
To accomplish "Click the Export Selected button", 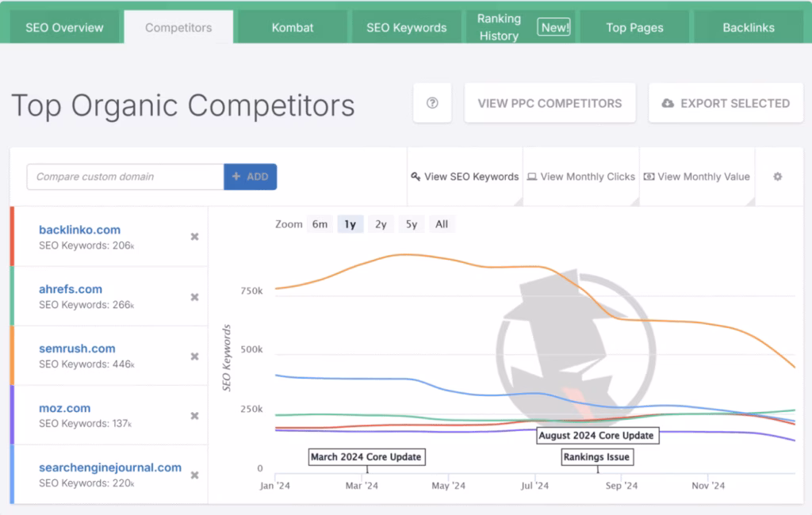I will [725, 103].
